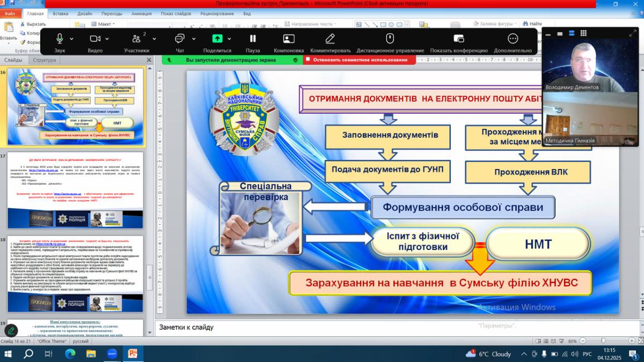Screen dimensions: 644x362
Task: Open the Вставка ribbon tab
Action: 61,13
